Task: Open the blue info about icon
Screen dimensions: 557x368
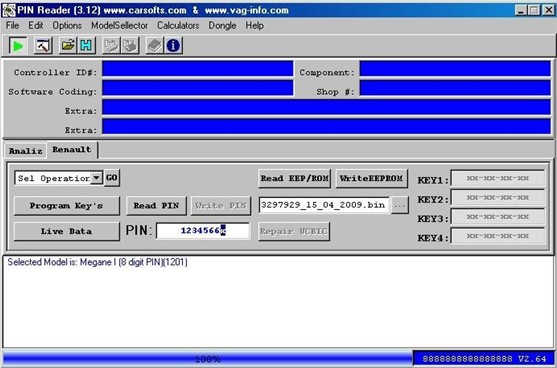Action: [173, 46]
